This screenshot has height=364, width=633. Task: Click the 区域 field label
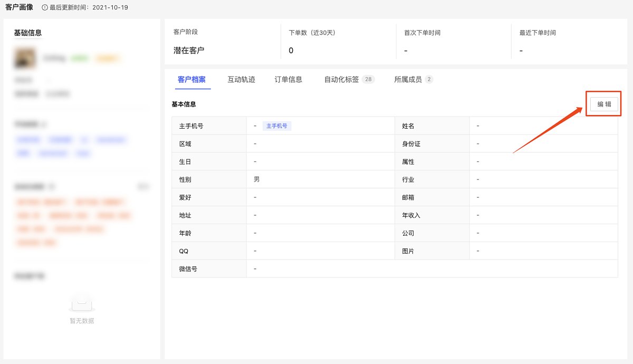[x=185, y=144]
